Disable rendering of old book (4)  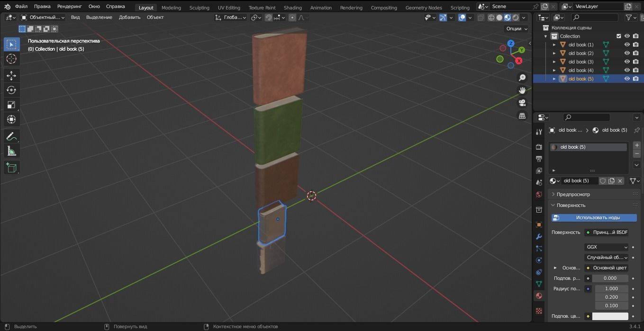click(x=635, y=70)
